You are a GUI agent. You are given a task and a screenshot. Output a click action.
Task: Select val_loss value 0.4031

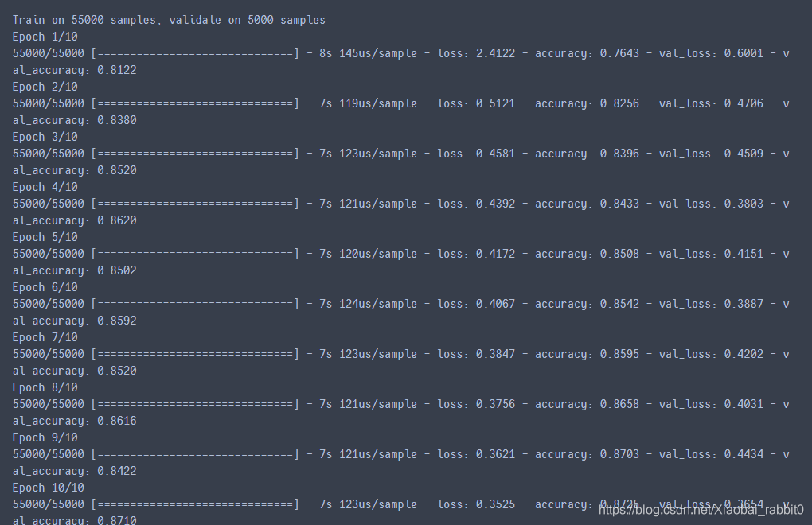coord(744,404)
